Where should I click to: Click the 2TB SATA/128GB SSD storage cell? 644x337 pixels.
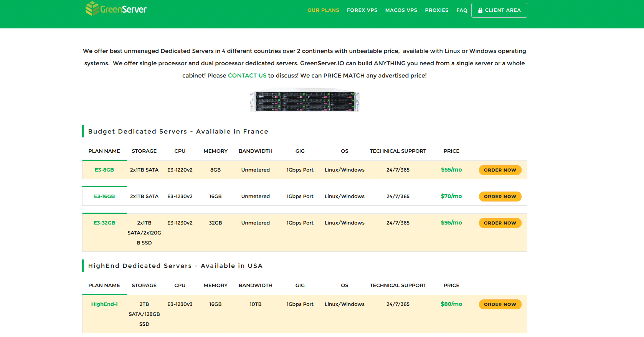click(x=144, y=314)
